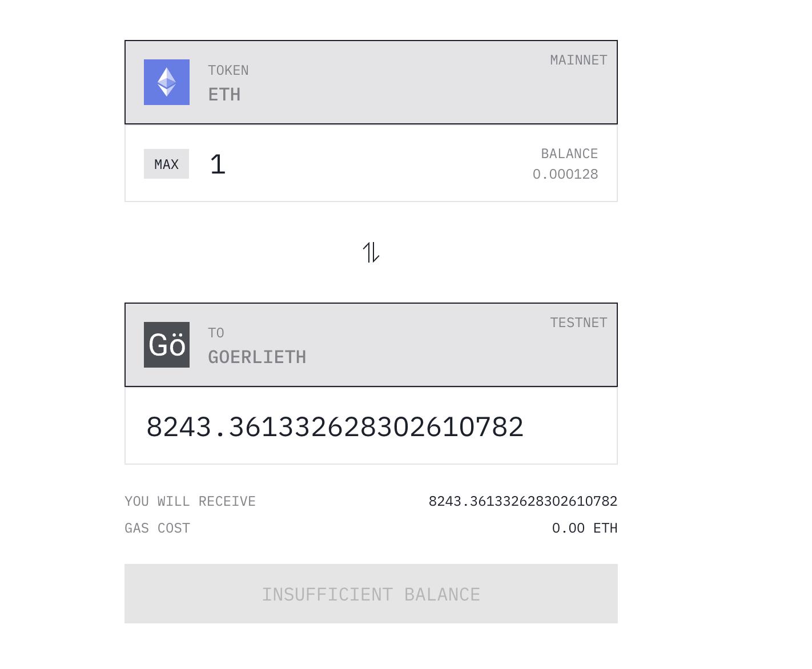Open the ETH token name dropdown

coord(224,95)
